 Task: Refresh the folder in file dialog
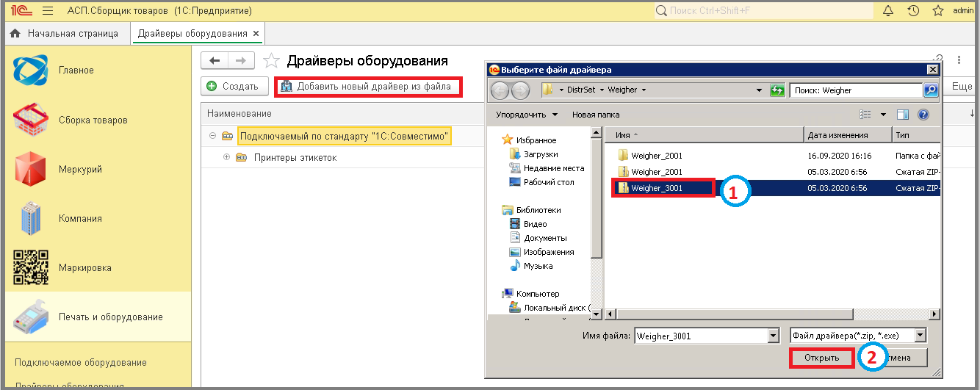coord(777,90)
